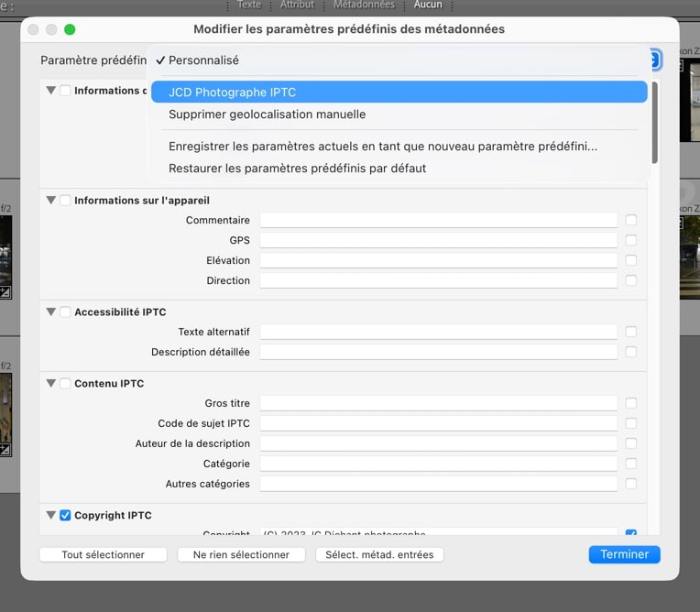Click the dialog vertical scrollbar thumb
700x612 pixels.
[x=654, y=123]
